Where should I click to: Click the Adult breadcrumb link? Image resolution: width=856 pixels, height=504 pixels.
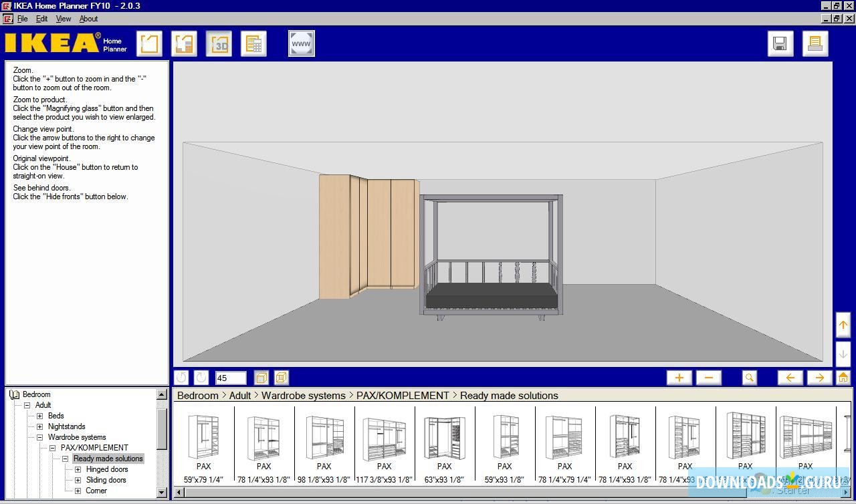pyautogui.click(x=239, y=395)
